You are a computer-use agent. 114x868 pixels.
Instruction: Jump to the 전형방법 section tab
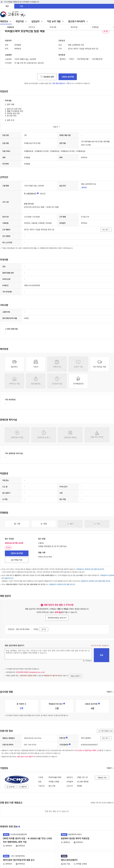[95, 27]
